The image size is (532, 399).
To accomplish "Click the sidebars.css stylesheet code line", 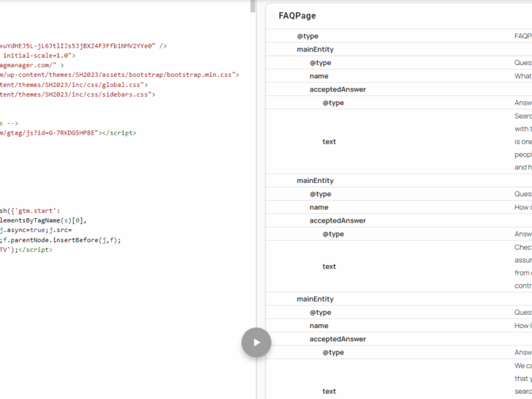I will [x=78, y=94].
